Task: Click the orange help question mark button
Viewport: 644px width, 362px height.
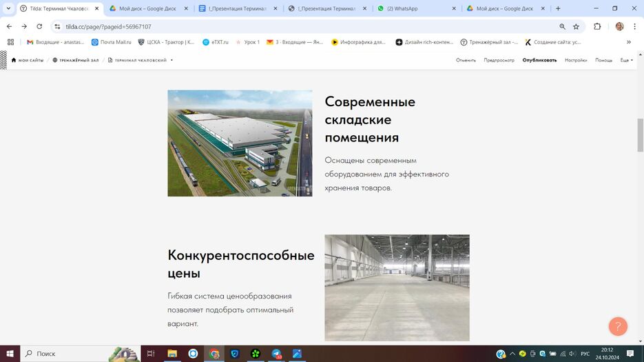Action: pos(618,327)
